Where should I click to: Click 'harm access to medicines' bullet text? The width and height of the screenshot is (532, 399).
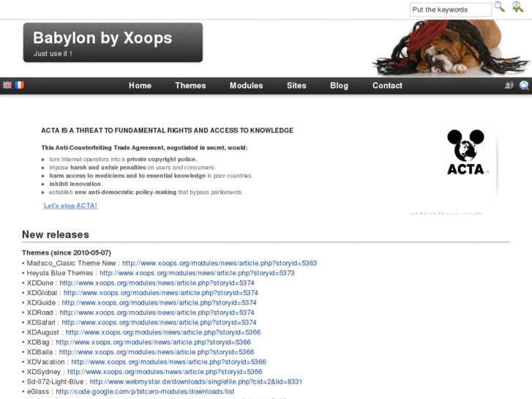pyautogui.click(x=127, y=176)
